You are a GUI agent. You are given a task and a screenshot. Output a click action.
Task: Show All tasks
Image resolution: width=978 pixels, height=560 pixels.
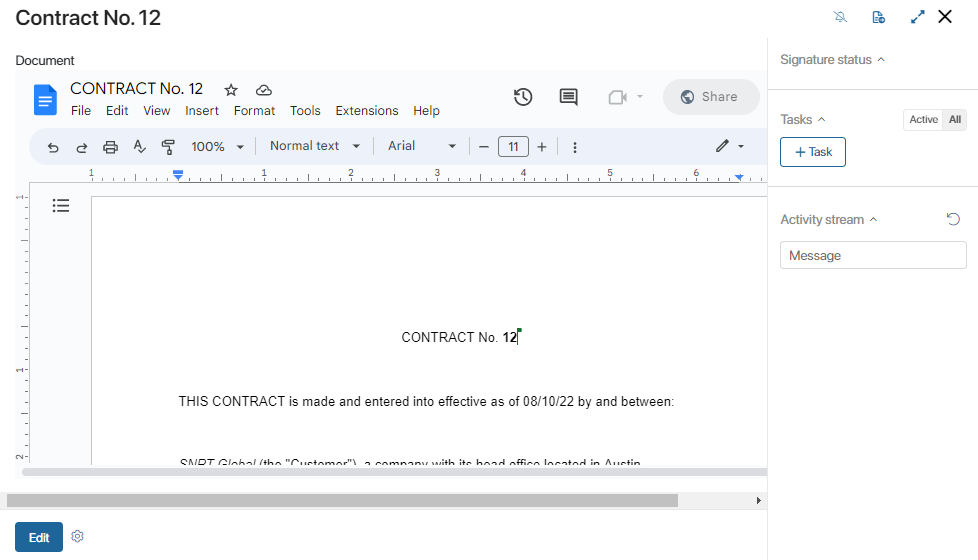(x=955, y=120)
